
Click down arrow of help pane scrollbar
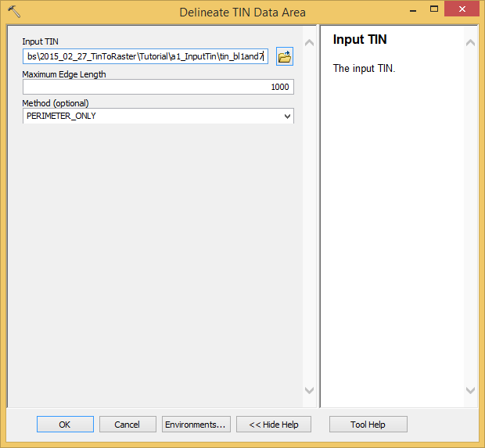tap(470, 390)
